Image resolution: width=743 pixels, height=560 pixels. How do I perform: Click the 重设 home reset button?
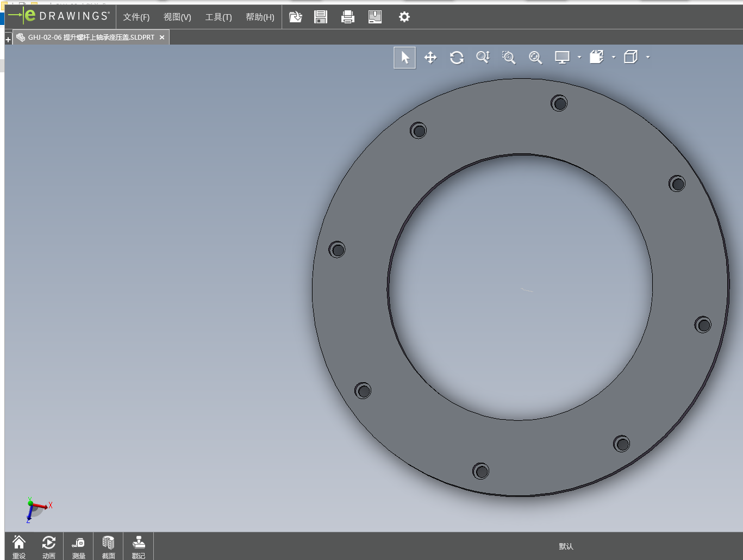(19, 546)
